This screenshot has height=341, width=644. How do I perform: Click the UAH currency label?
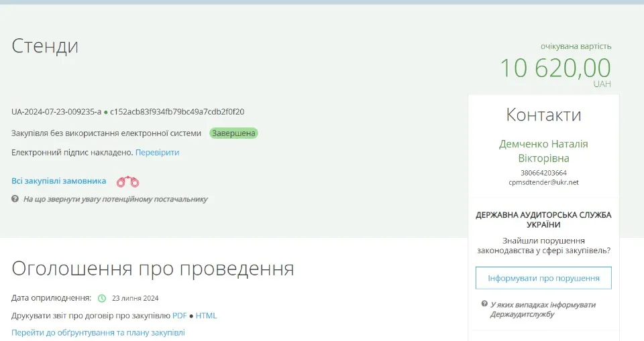[602, 84]
